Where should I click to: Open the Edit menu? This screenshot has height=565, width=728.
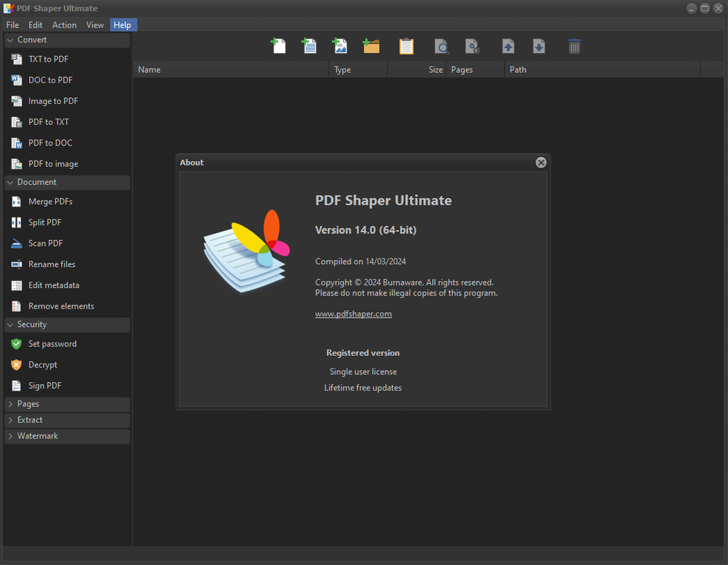click(35, 25)
